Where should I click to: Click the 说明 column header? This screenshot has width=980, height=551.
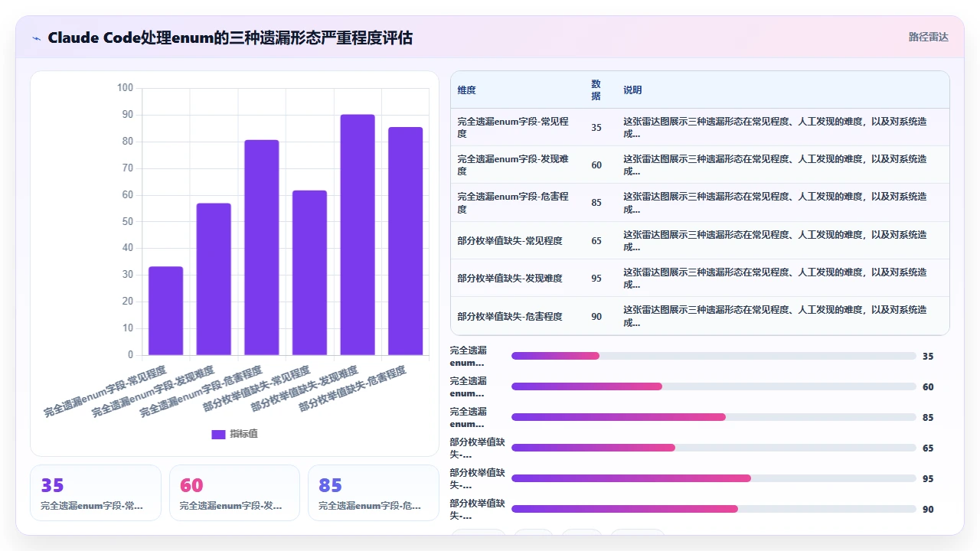tap(632, 90)
